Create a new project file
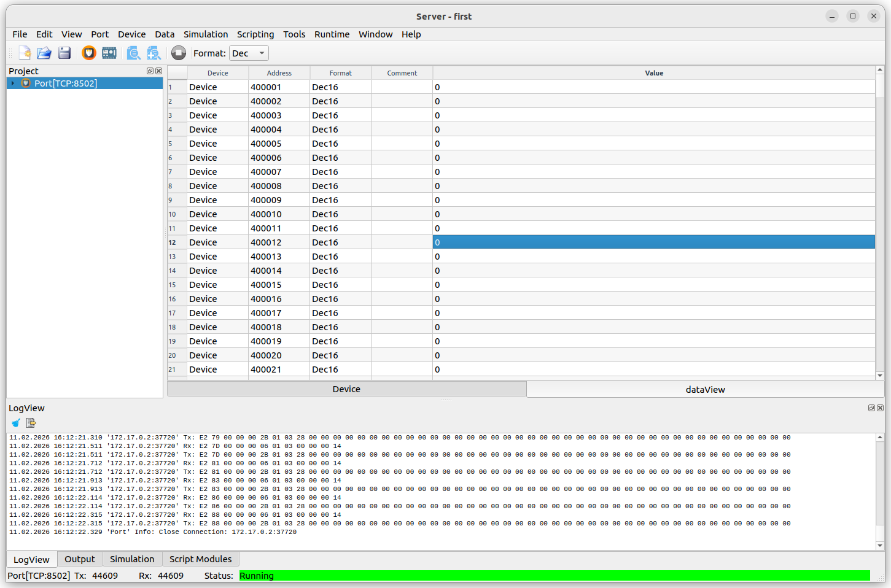The width and height of the screenshot is (891, 588). 25,53
